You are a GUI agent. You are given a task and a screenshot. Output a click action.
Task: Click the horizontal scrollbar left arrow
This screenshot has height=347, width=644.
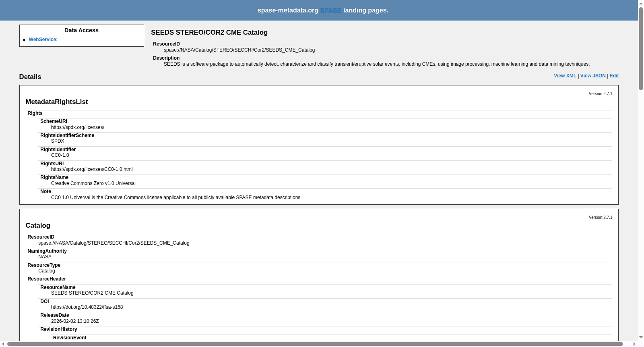[3, 344]
